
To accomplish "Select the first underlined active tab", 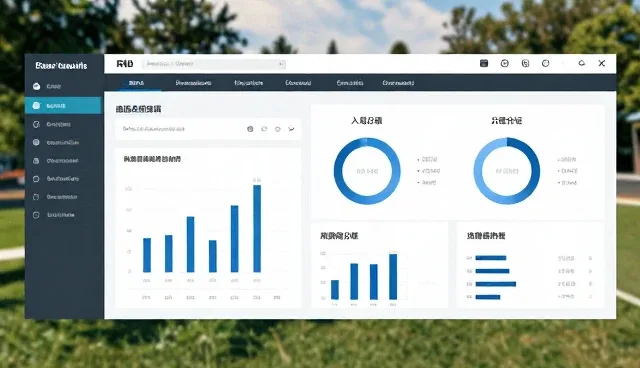I will 136,83.
